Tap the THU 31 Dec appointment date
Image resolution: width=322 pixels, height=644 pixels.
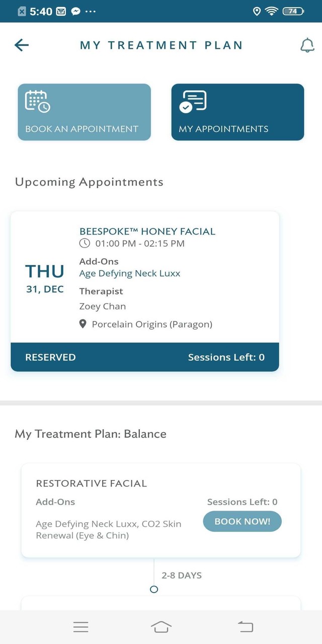(x=45, y=278)
